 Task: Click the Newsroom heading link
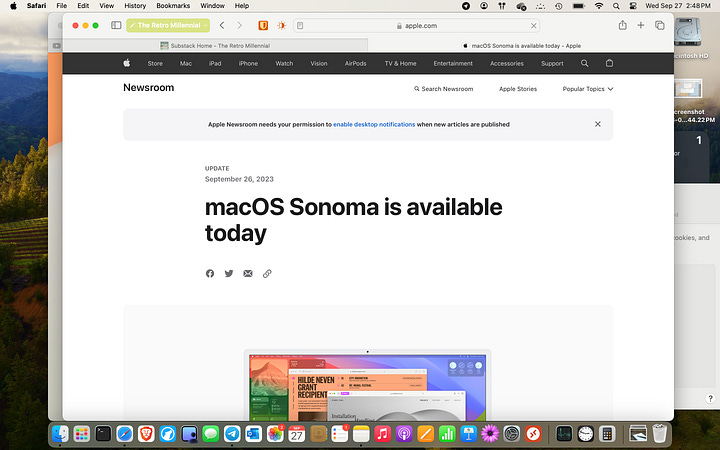coord(148,88)
